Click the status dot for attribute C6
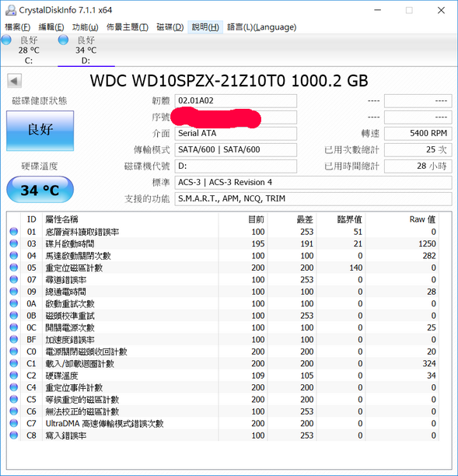 click(x=14, y=411)
